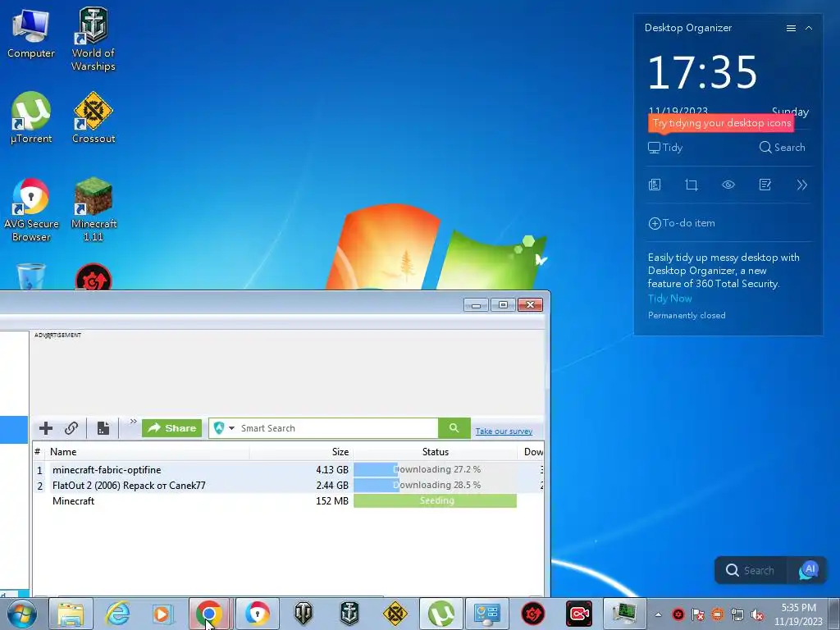Open the World of Warships shortcut
This screenshot has height=630, width=840.
pos(94,39)
